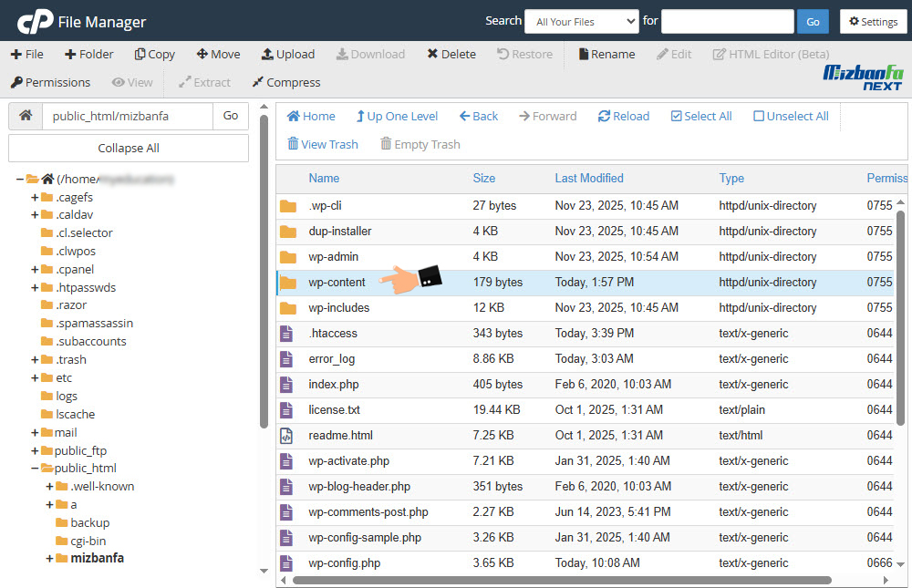Click the search text input field
The image size is (912, 588).
coord(727,22)
